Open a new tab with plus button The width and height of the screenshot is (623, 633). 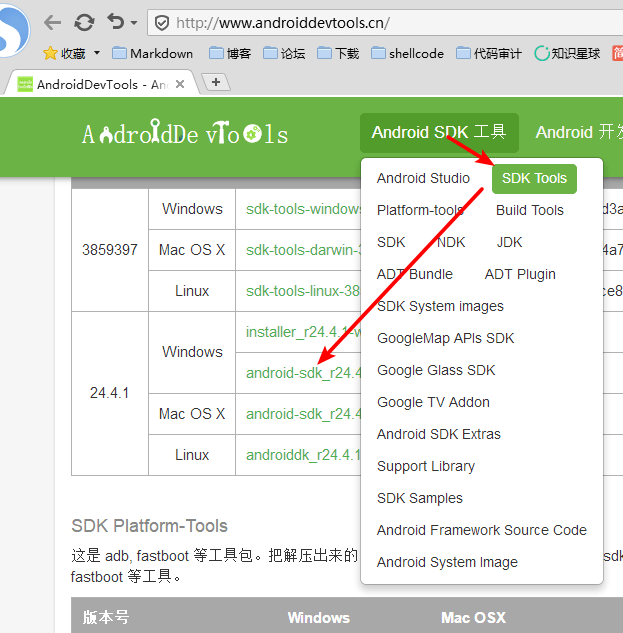(x=216, y=82)
